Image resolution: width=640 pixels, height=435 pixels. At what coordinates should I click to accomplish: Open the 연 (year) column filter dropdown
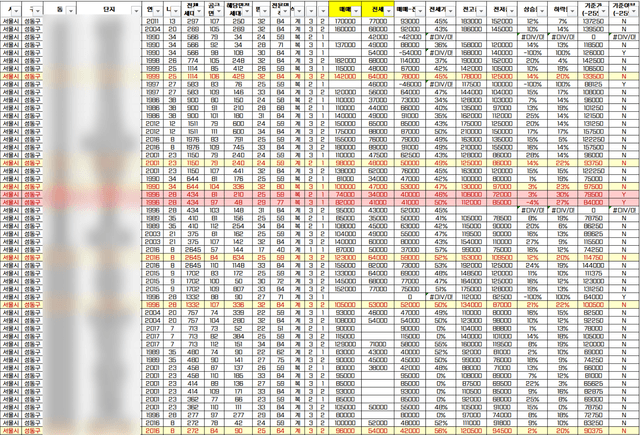[x=158, y=11]
